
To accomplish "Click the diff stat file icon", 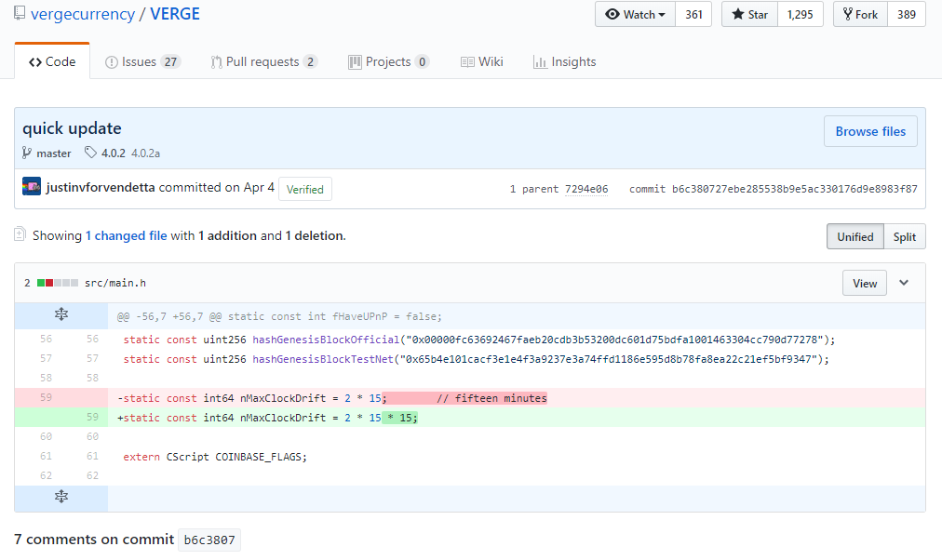I will pyautogui.click(x=20, y=234).
